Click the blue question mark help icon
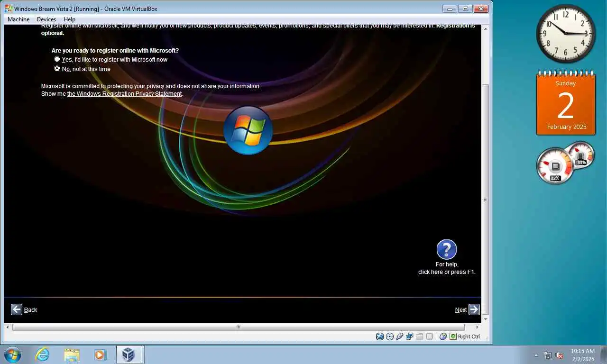Viewport: 607px width, 364px height. [x=447, y=249]
